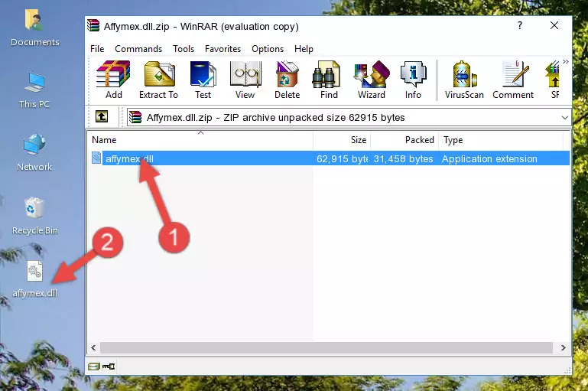Select the This PC desktop icon

[34, 90]
